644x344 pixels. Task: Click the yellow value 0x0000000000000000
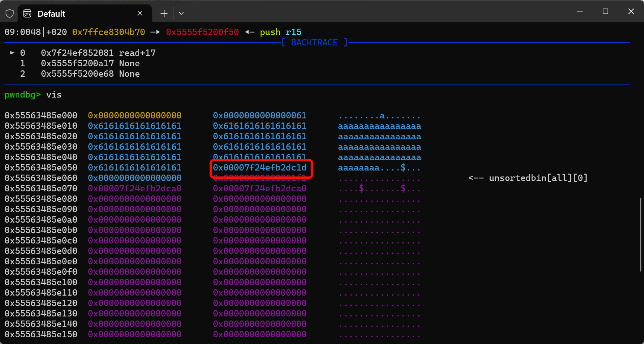[135, 115]
